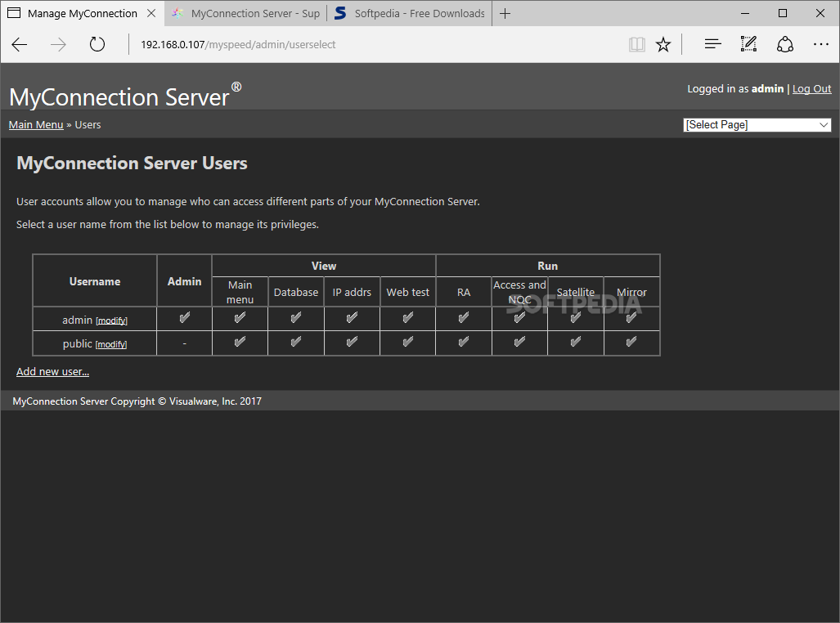Click admin row RA checkmark
Screen dimensions: 840x623
tap(464, 318)
